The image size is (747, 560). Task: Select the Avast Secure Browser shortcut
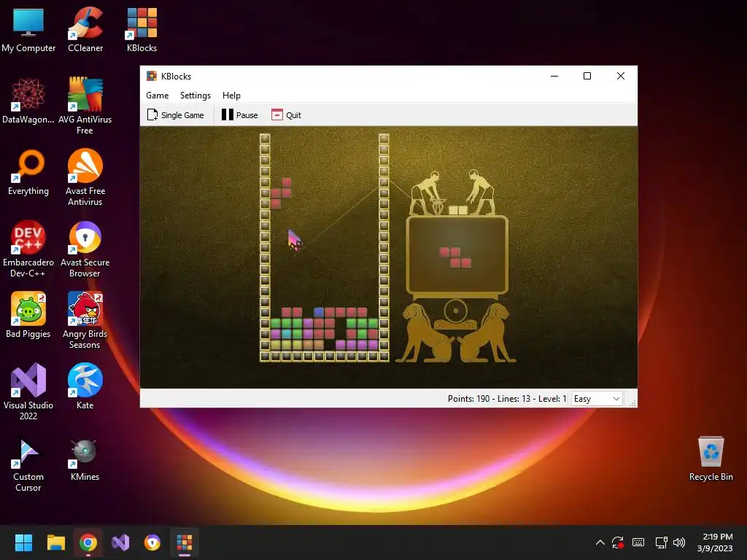pos(85,249)
